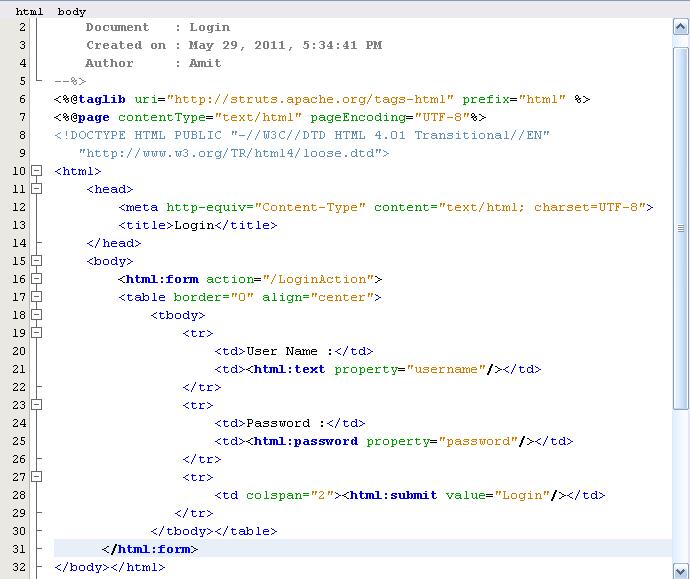Click the loose.dtd URL on line 9
This screenshot has height=579, width=690.
(234, 153)
